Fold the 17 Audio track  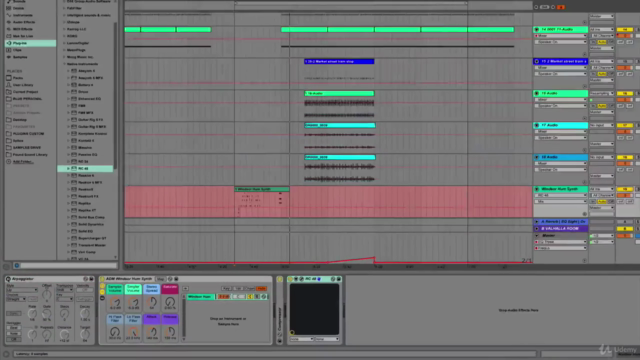coord(537,125)
